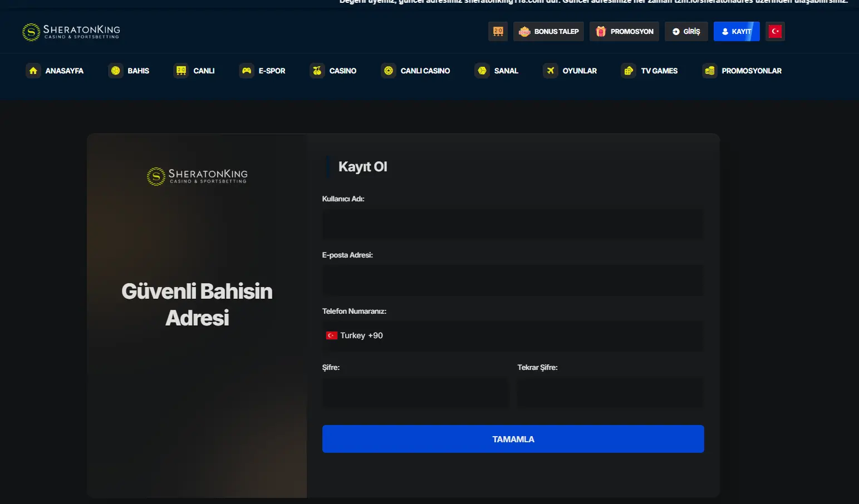
Task: Open the Bonus Talep button
Action: point(548,32)
